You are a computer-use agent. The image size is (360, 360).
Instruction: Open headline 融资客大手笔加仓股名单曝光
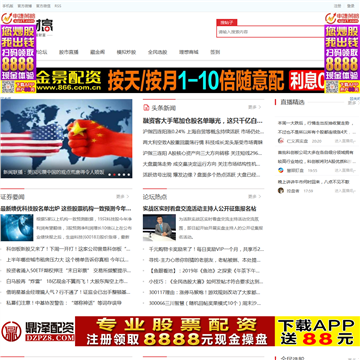click(203, 120)
